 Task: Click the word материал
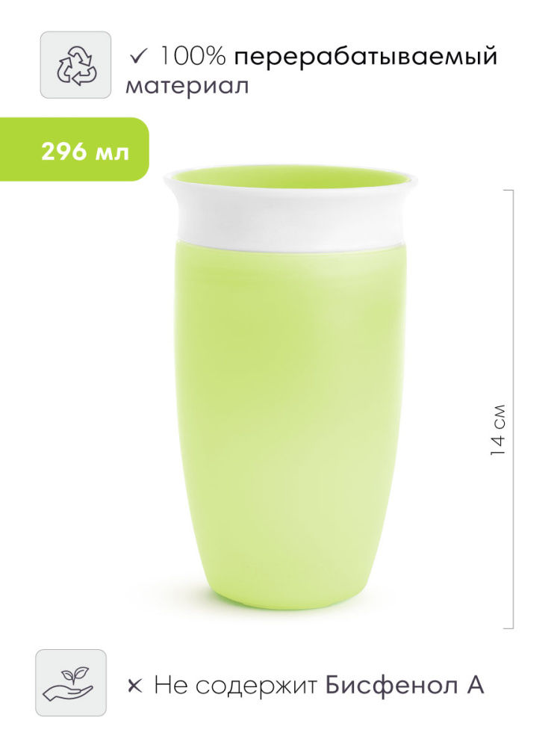pyautogui.click(x=187, y=86)
